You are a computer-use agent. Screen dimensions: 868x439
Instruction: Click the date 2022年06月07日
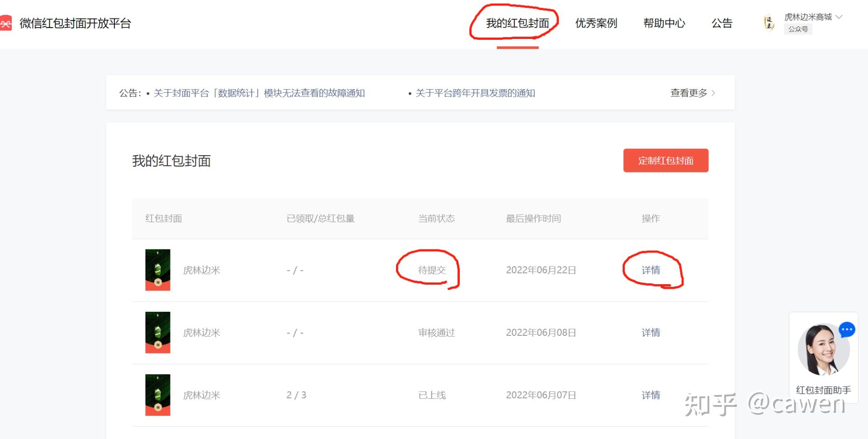point(541,395)
